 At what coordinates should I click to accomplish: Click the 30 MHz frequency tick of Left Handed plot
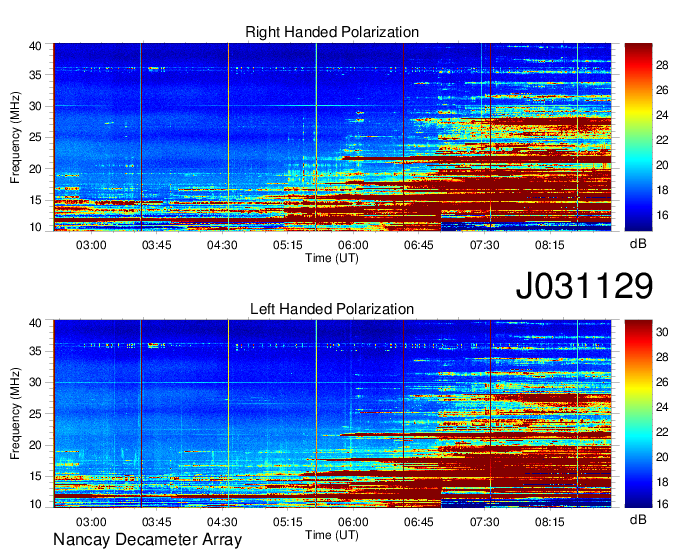point(35,382)
